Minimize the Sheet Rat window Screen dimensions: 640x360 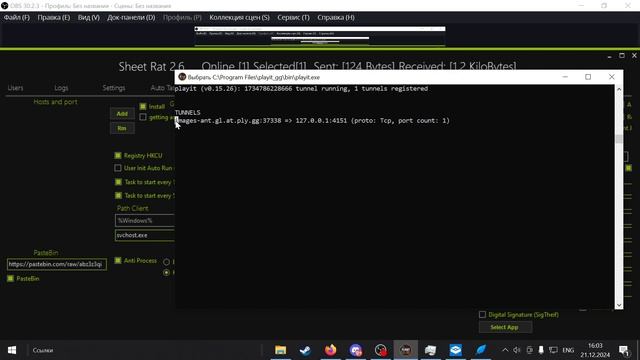[x=609, y=56]
